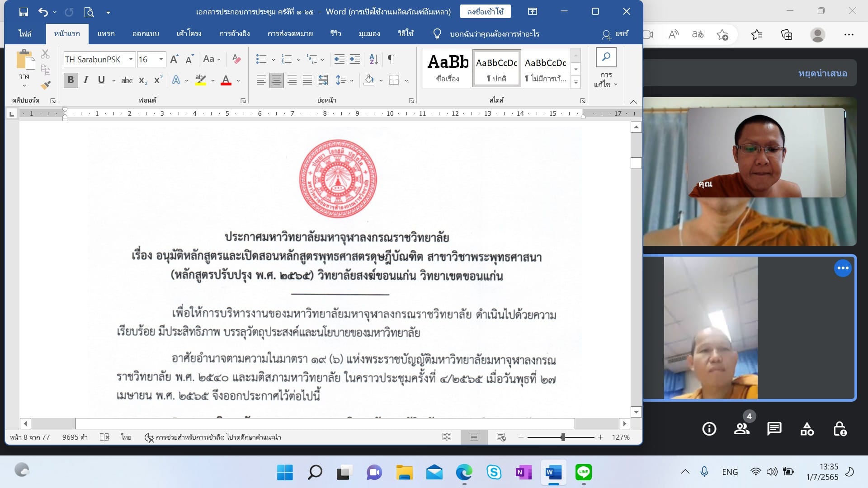Decrease font size with the shrink A icon
The width and height of the screenshot is (868, 488).
pos(189,59)
